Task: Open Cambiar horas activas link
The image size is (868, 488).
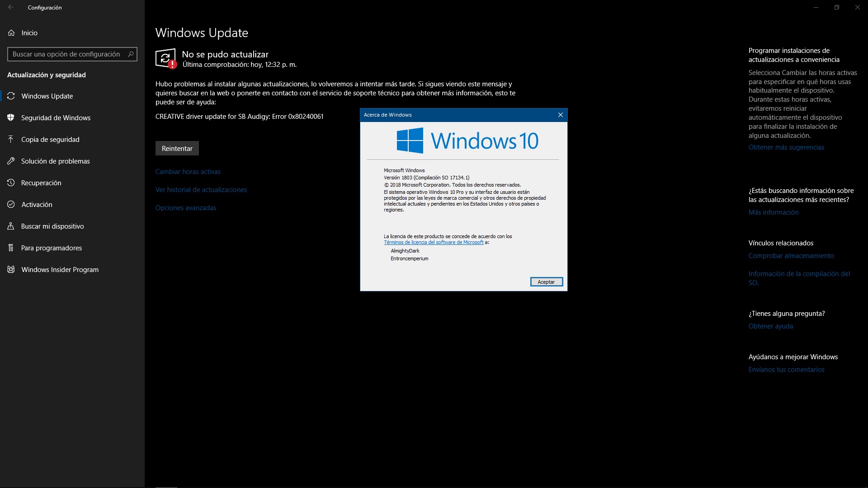Action: coord(188,172)
